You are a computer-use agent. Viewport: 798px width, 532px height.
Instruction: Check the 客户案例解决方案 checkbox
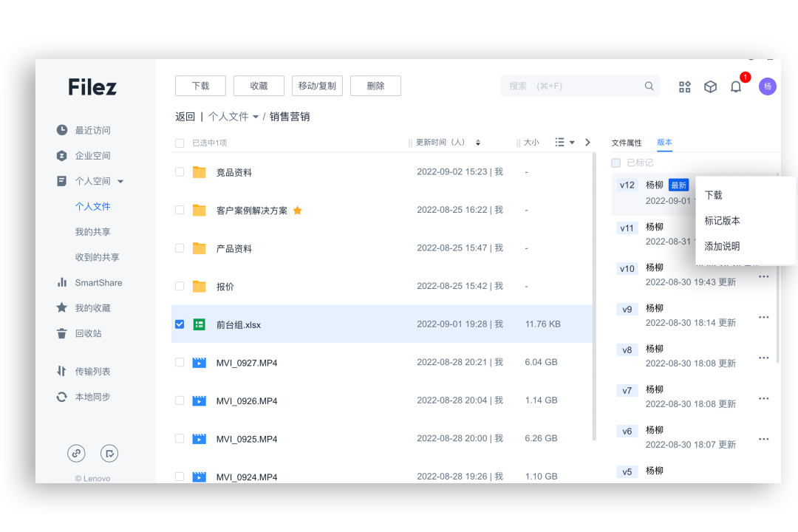click(x=179, y=210)
